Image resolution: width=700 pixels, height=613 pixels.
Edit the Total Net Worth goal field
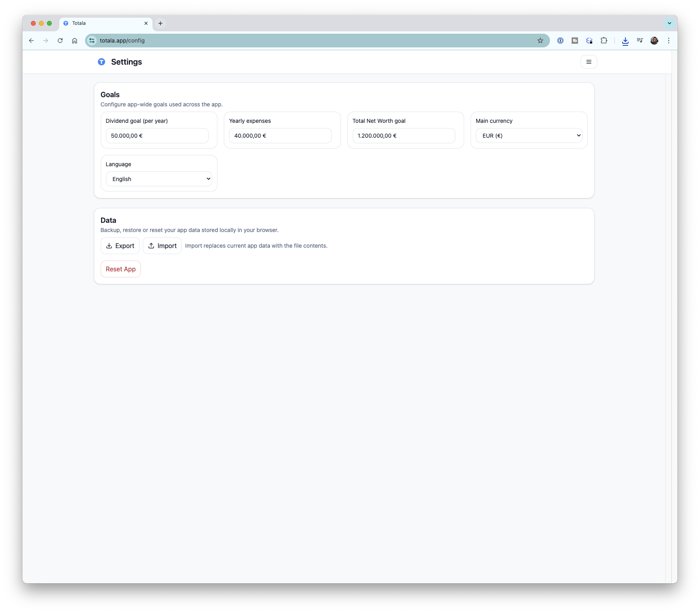404,136
